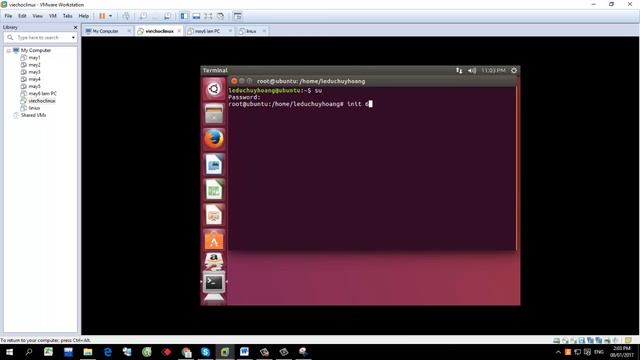
Task: Switch to the may6 lam PC tab
Action: tap(207, 31)
